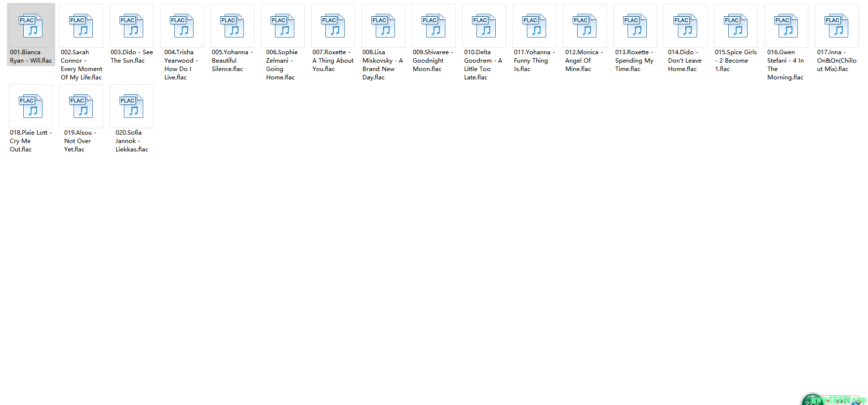
Task: Click the 005.Yohanna Beautiful Silence icon
Action: pos(232,26)
